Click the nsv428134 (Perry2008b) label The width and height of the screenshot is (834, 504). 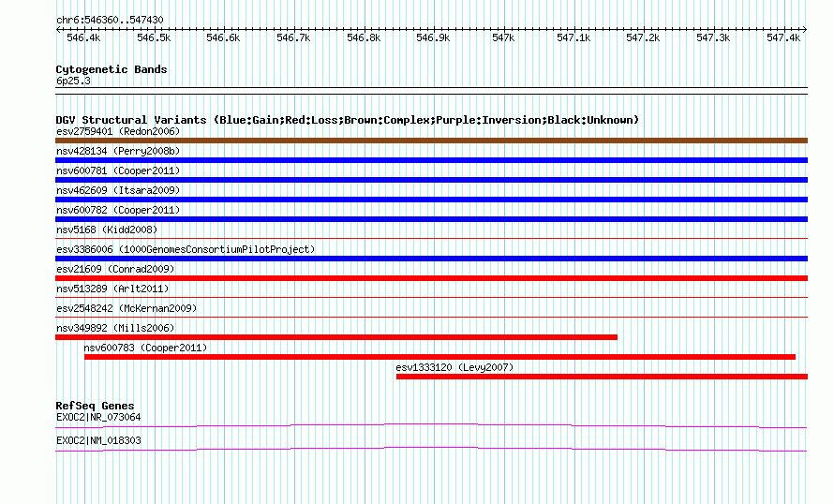[118, 151]
